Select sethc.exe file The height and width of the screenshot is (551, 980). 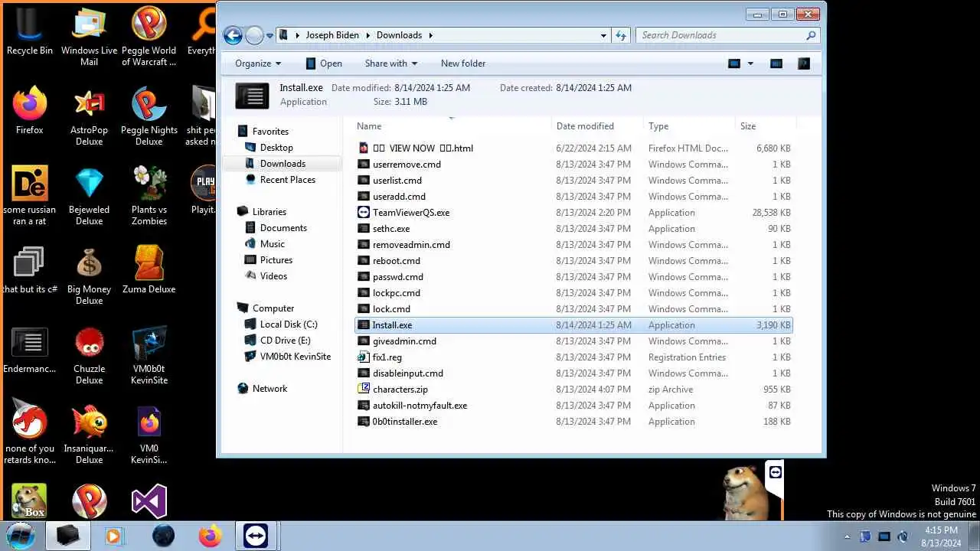pos(573,229)
